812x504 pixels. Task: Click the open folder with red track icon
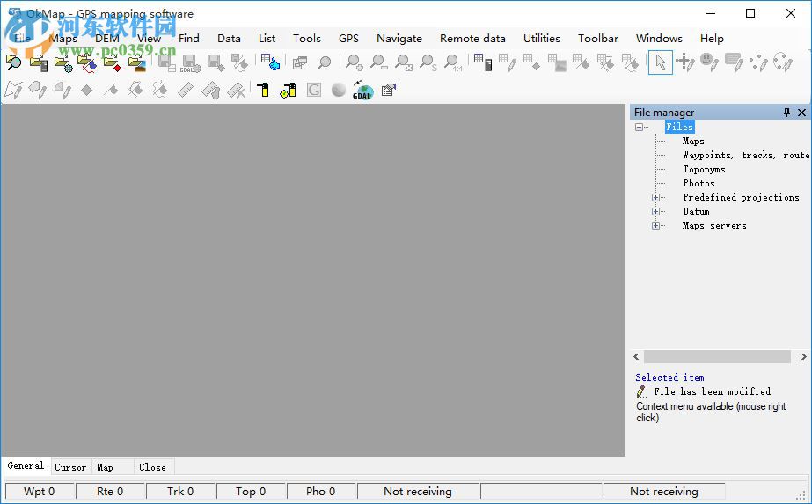point(87,62)
